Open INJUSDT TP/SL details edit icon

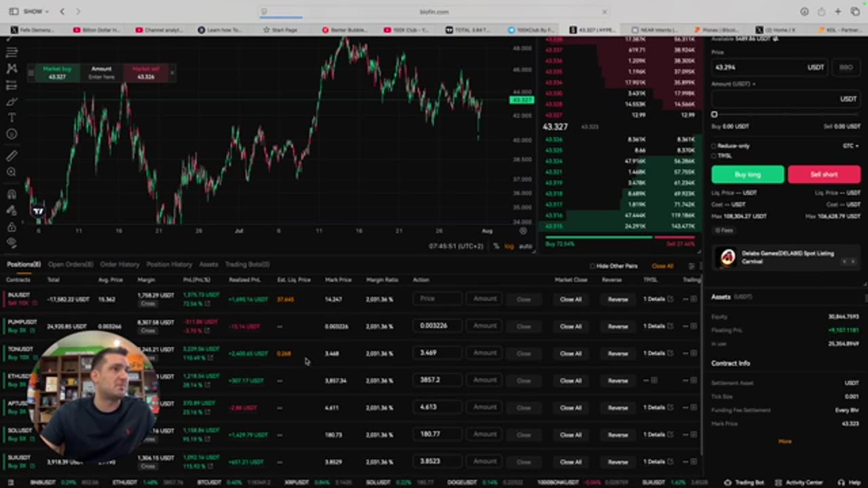pyautogui.click(x=670, y=299)
